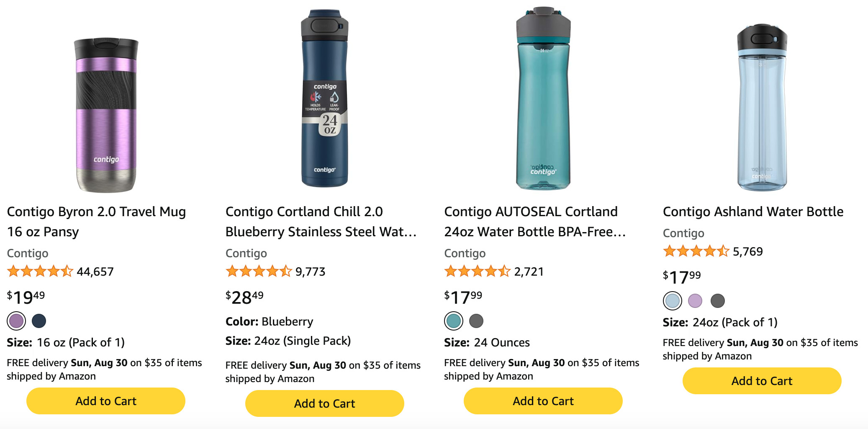This screenshot has width=868, height=429.
Task: Open star rating of Cortland Chill 2.0
Action: [x=259, y=271]
